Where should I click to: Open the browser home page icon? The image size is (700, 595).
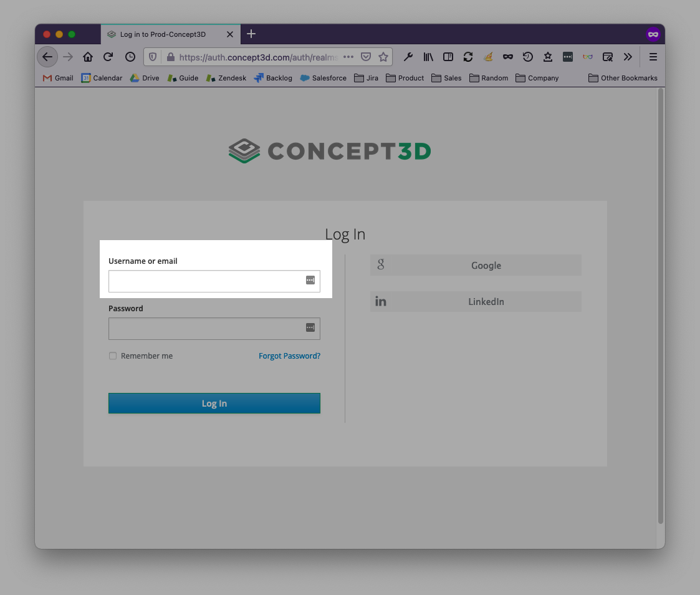tap(88, 57)
